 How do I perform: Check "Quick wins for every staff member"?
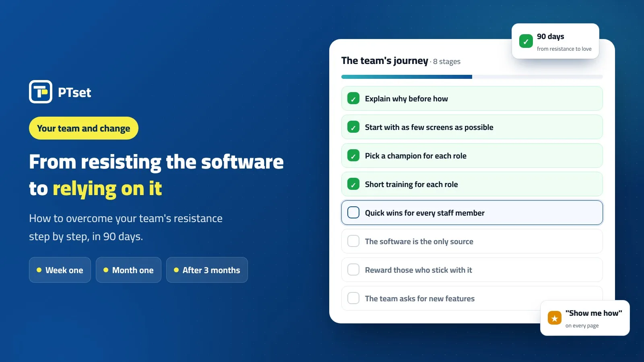[353, 212]
